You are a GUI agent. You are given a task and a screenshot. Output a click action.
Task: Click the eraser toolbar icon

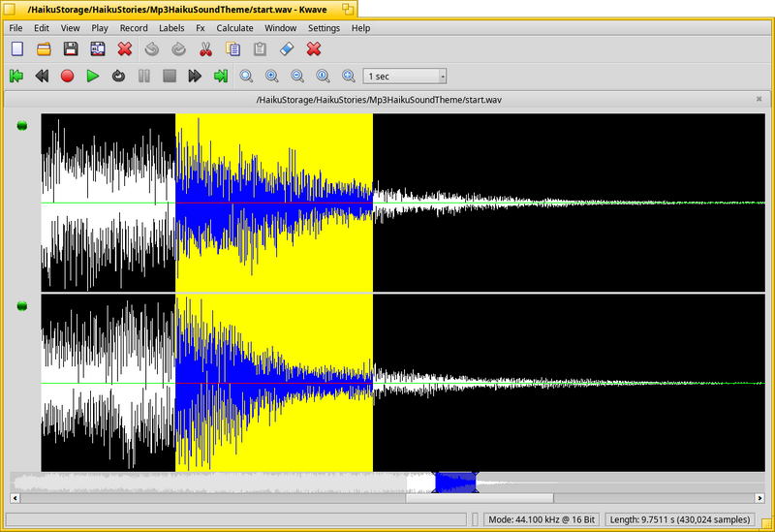(x=287, y=49)
